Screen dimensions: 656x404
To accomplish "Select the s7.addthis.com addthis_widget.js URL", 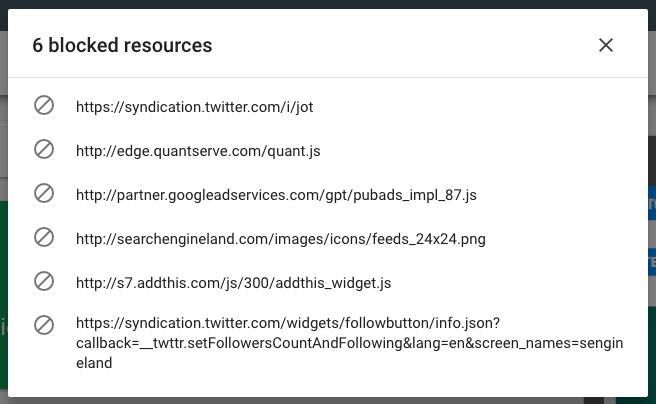I will pos(233,283).
